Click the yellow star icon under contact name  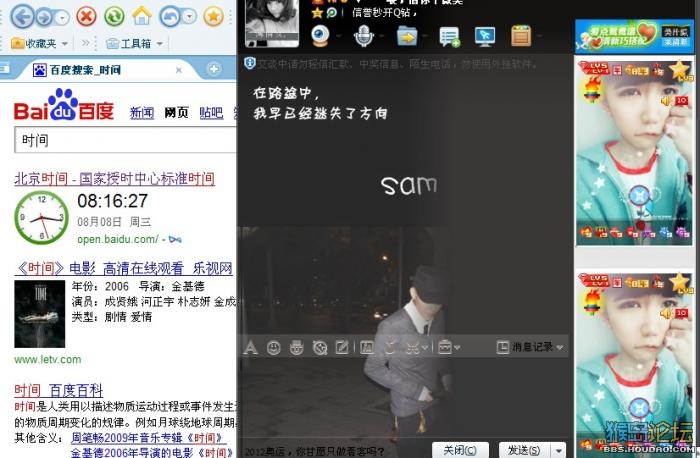[317, 12]
